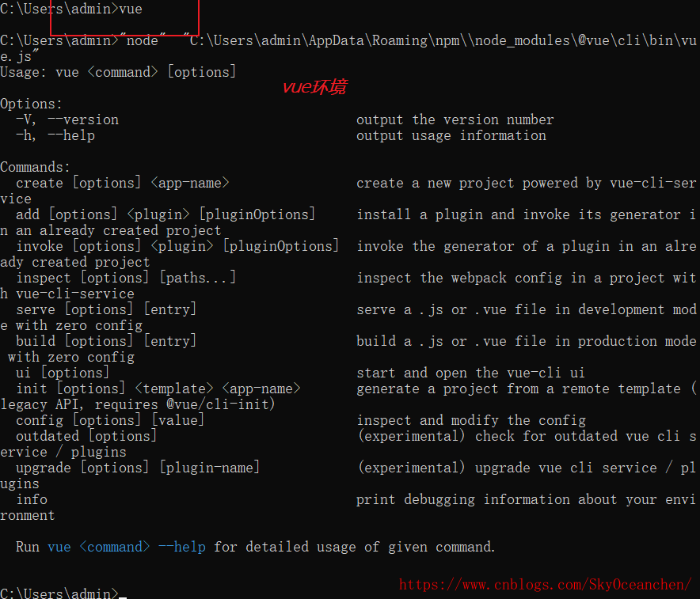Click the 'n an already created project' wrapped line

pyautogui.click(x=111, y=230)
